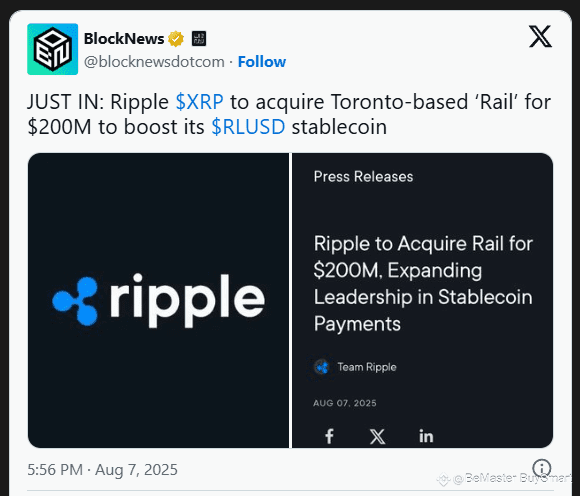This screenshot has width=580, height=496.
Task: Click the BlockNews display name
Action: tap(124, 39)
